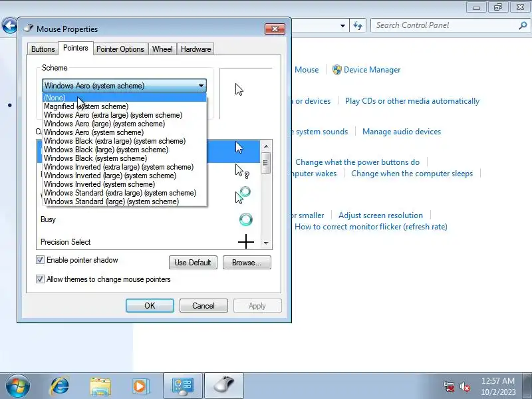Image resolution: width=532 pixels, height=399 pixels.
Task: Pick Windows Inverted (large) scheme
Action: [124, 176]
